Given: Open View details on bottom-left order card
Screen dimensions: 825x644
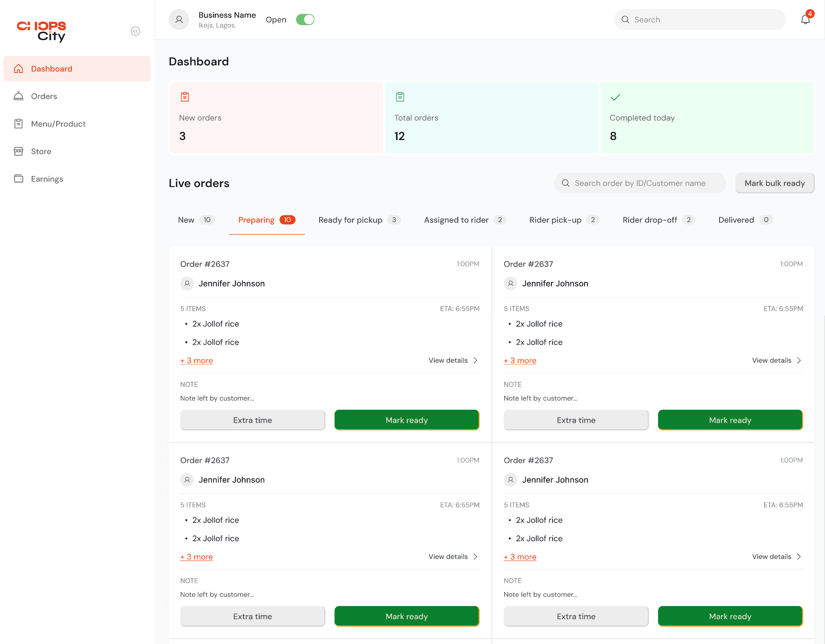Looking at the screenshot, I should pyautogui.click(x=453, y=557).
